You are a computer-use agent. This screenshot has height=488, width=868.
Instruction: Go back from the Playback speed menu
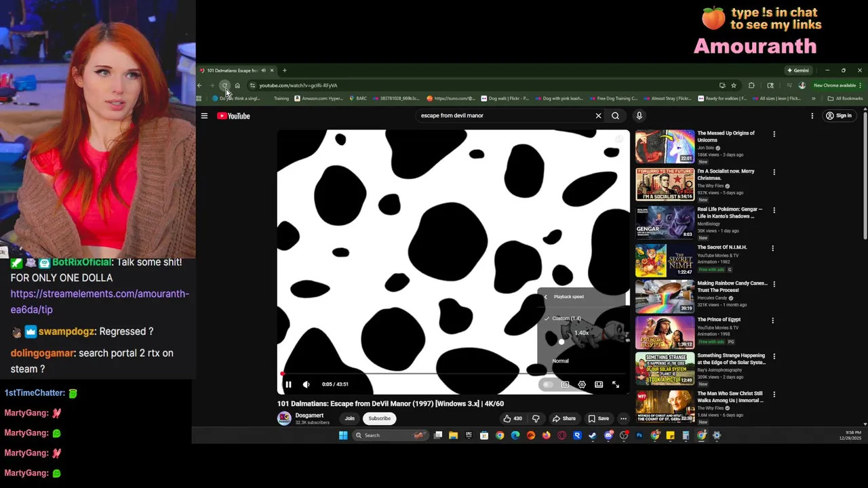[x=546, y=297]
